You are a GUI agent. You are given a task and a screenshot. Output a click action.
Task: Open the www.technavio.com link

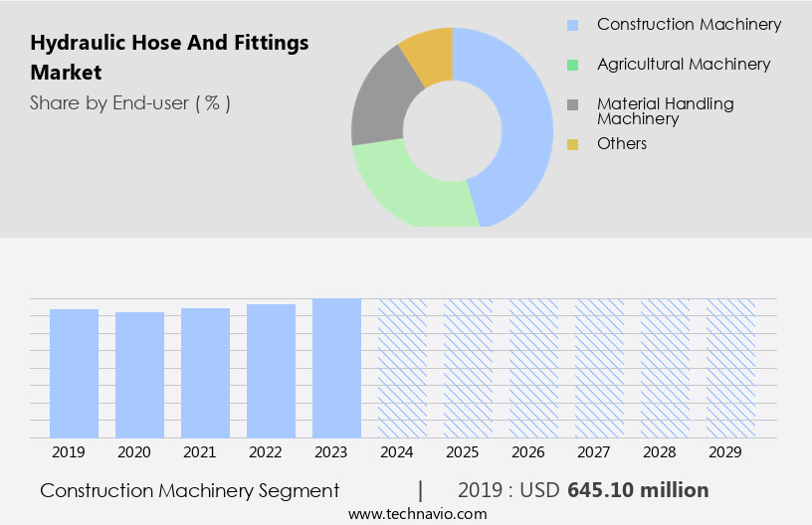[x=417, y=514]
